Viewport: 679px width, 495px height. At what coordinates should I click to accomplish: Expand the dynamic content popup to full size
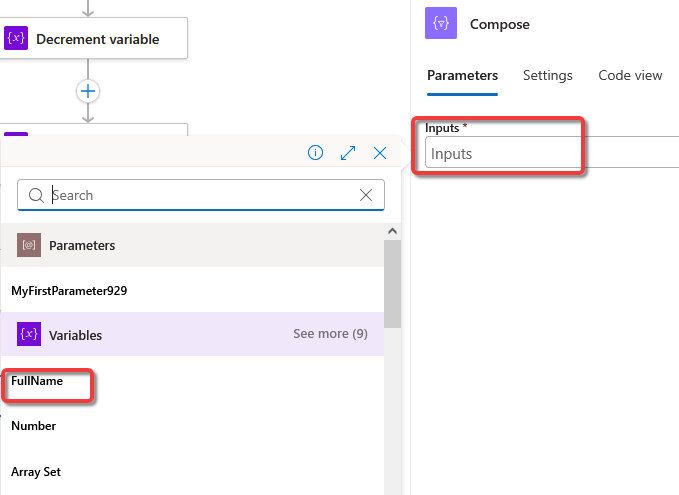click(x=348, y=153)
